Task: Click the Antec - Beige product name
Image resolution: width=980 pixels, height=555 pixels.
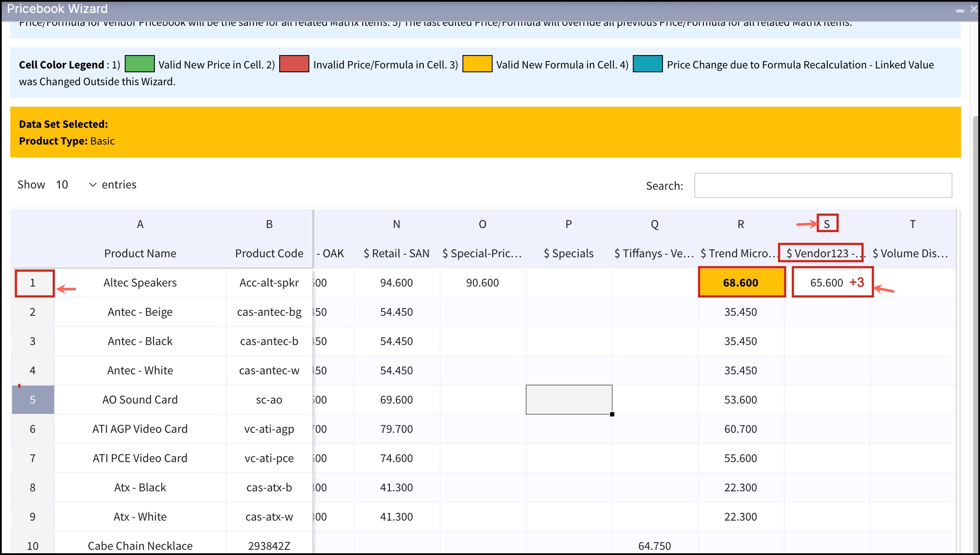Action: (x=140, y=312)
